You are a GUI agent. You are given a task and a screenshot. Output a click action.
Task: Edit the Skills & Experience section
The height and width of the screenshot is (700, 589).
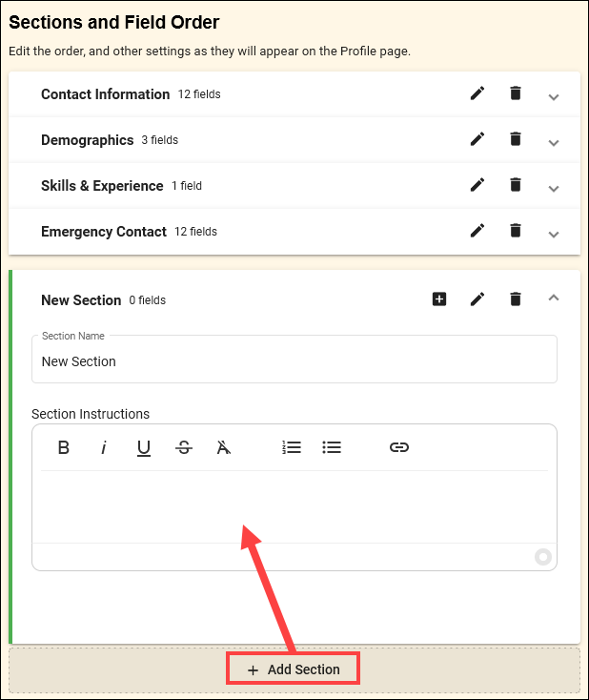click(477, 185)
